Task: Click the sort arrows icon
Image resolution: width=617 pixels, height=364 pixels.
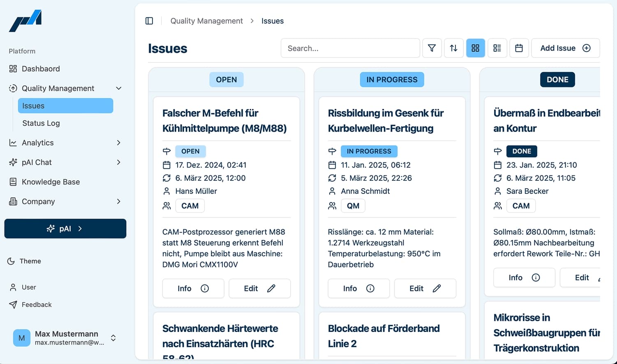Action: click(x=453, y=48)
